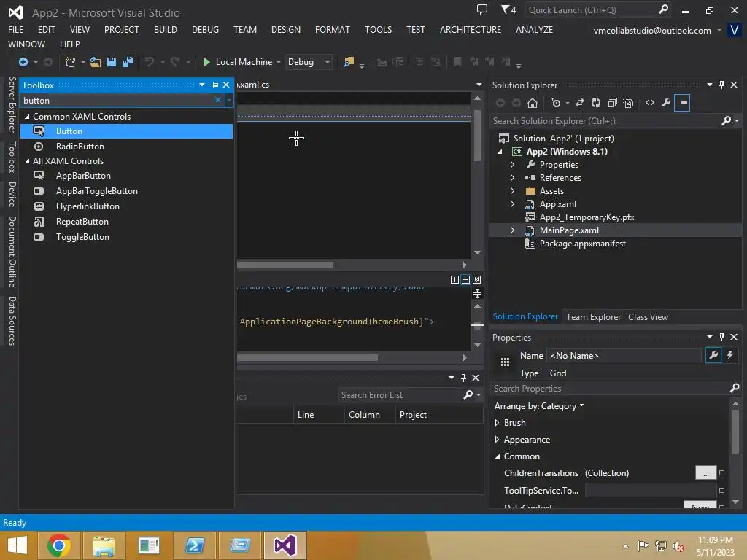Collapse All XAML Controls group
The image size is (747, 560).
[x=27, y=161]
